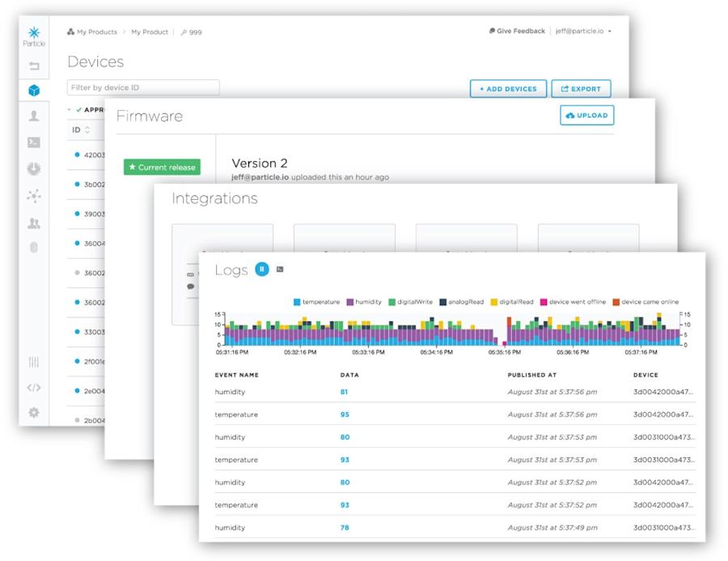The image size is (728, 561).
Task: Focus the Filter by device ID field
Action: tap(143, 87)
